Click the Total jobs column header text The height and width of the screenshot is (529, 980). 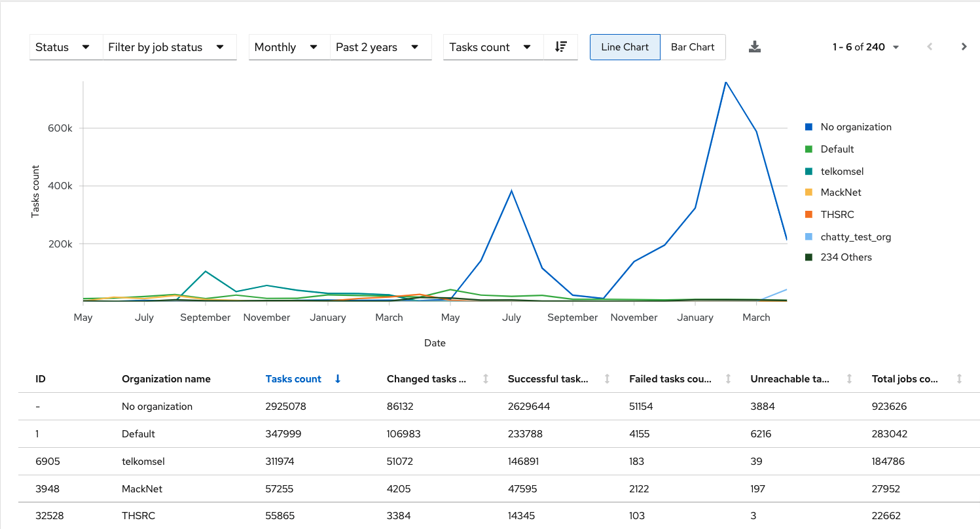point(905,379)
